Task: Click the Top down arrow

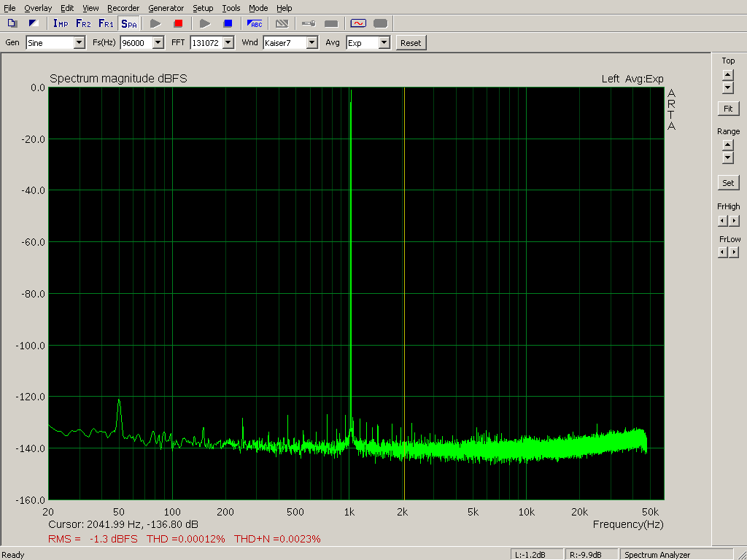Action: [728, 87]
